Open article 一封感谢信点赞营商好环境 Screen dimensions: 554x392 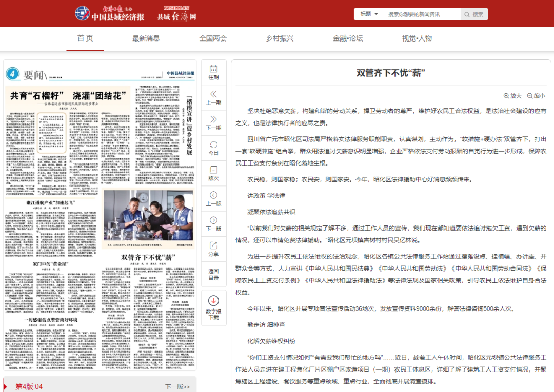tap(51, 320)
